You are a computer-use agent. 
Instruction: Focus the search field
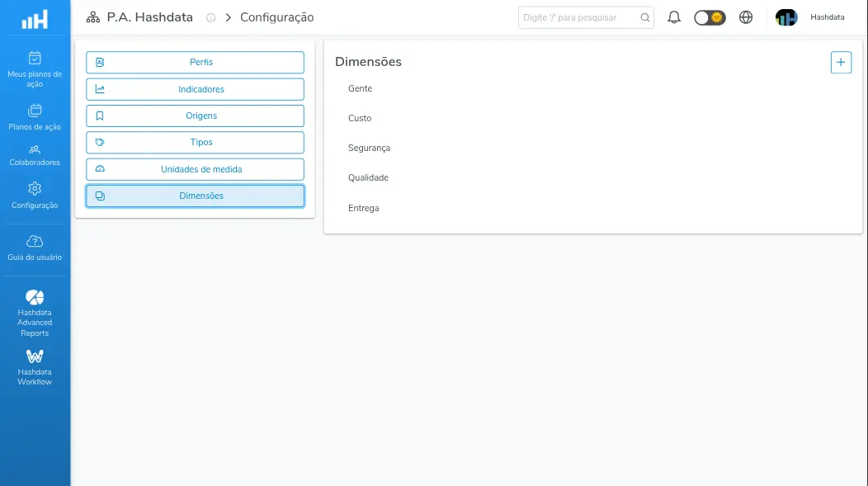tap(586, 17)
